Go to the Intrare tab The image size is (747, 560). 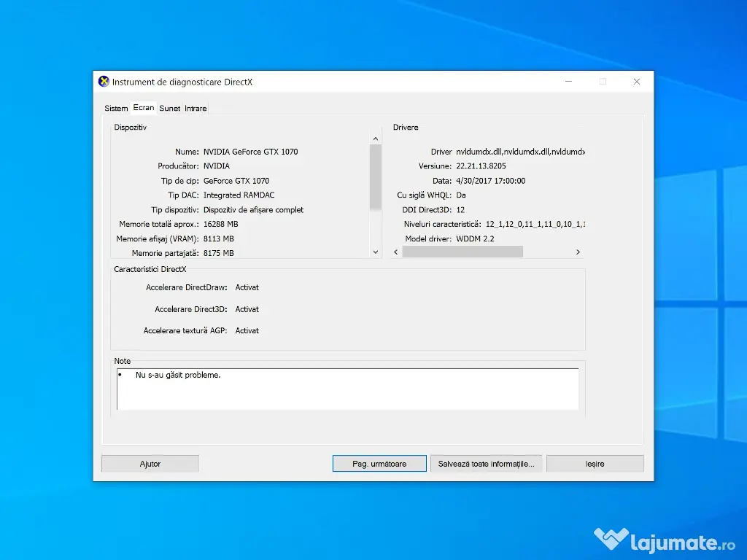(x=196, y=108)
